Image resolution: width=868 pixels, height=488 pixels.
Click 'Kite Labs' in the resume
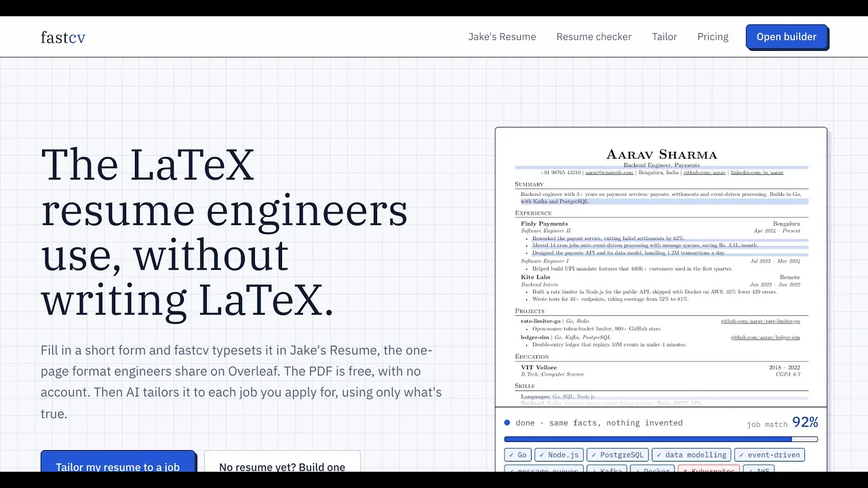536,277
